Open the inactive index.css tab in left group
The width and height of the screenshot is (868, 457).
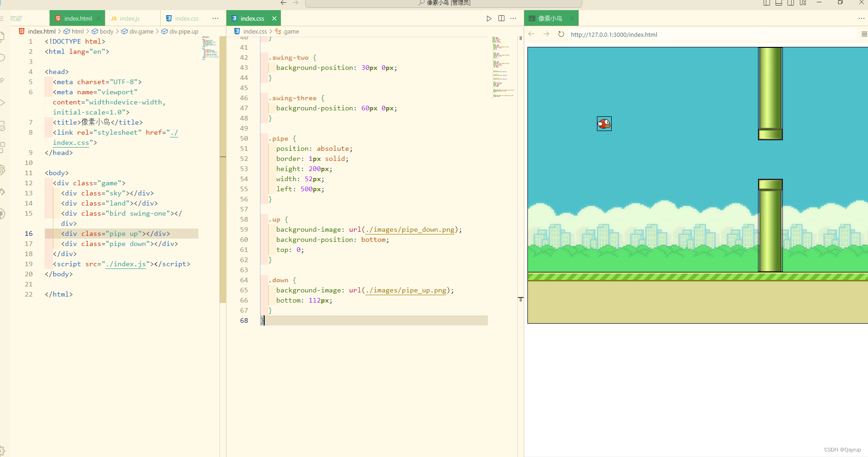[x=183, y=18]
